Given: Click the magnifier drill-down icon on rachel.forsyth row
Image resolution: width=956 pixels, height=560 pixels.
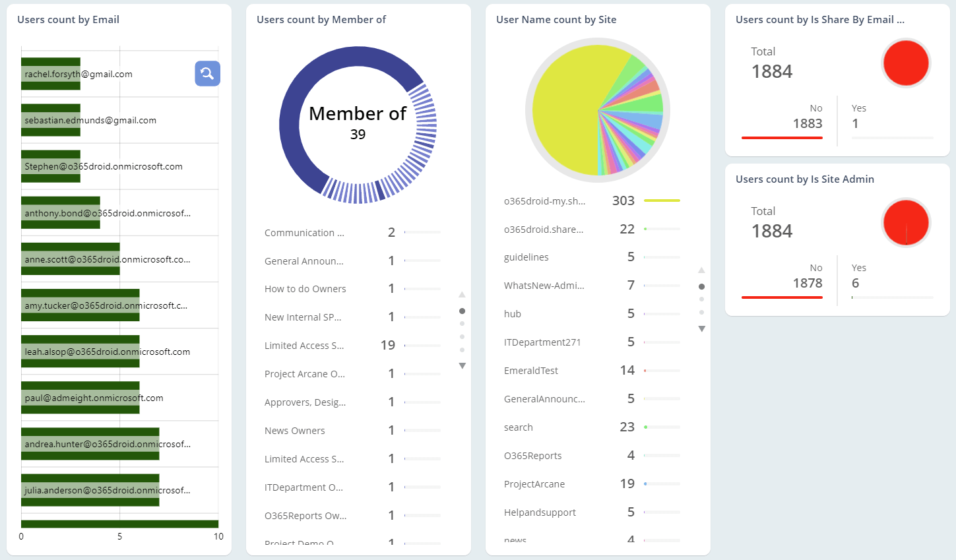Looking at the screenshot, I should [x=207, y=74].
